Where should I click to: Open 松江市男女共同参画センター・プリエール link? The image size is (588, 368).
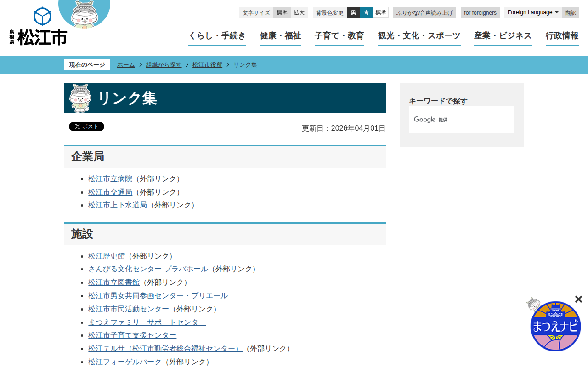[x=158, y=296]
